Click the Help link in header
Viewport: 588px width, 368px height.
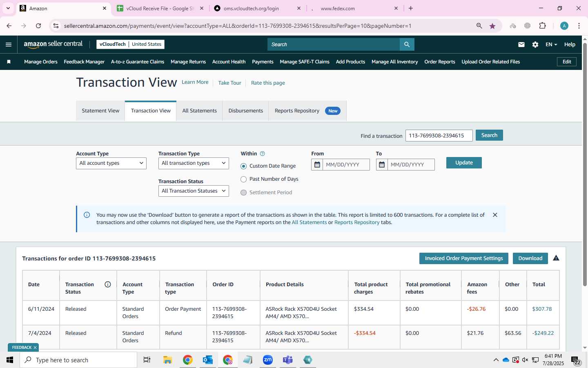pyautogui.click(x=570, y=45)
